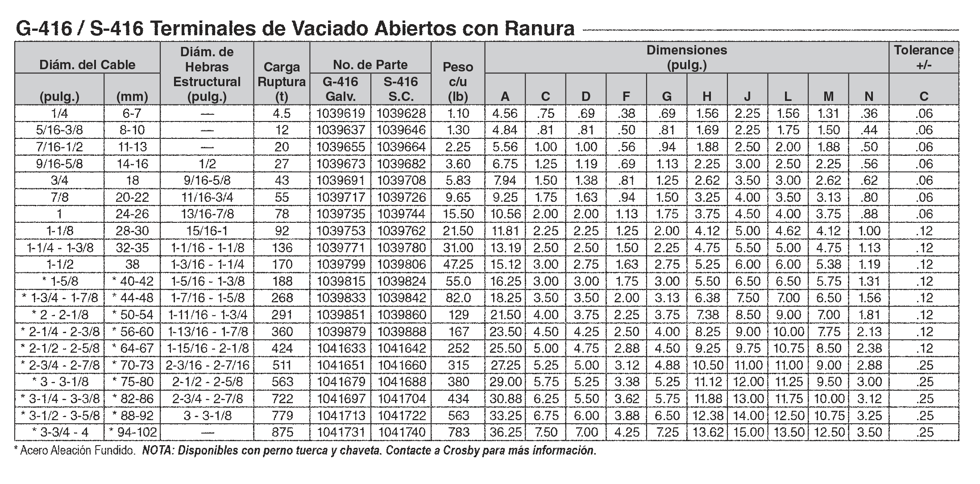The width and height of the screenshot is (980, 484).
Task: Click part number 1039682
Action: [x=401, y=164]
